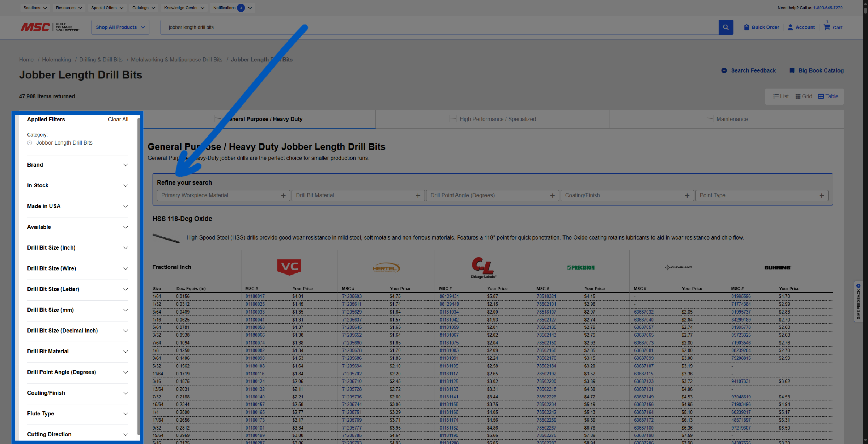
Task: Open Metalworking & Multipurpose Drill Bits breadcrumb
Action: click(x=176, y=60)
